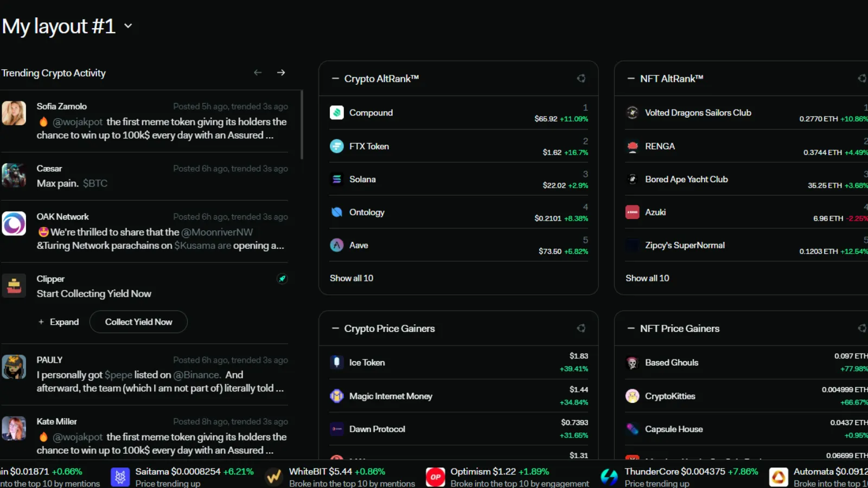Click the Azuki collection icon
This screenshot has height=488, width=868.
point(633,212)
